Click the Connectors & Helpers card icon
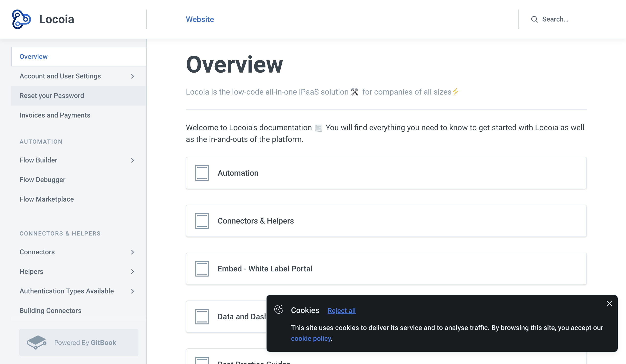626x364 pixels. (202, 221)
